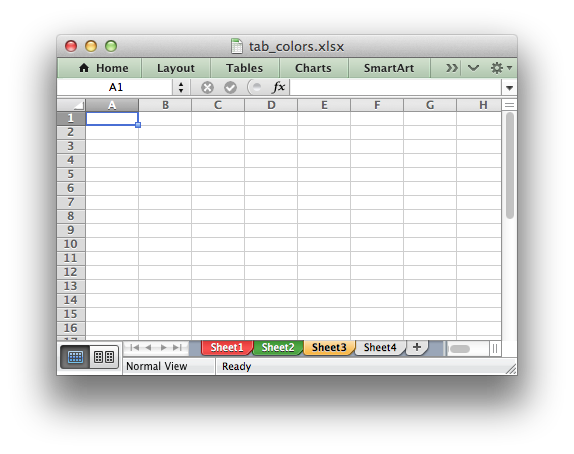The height and width of the screenshot is (454, 574).
Task: Open the Layout ribbon tab
Action: coord(176,68)
